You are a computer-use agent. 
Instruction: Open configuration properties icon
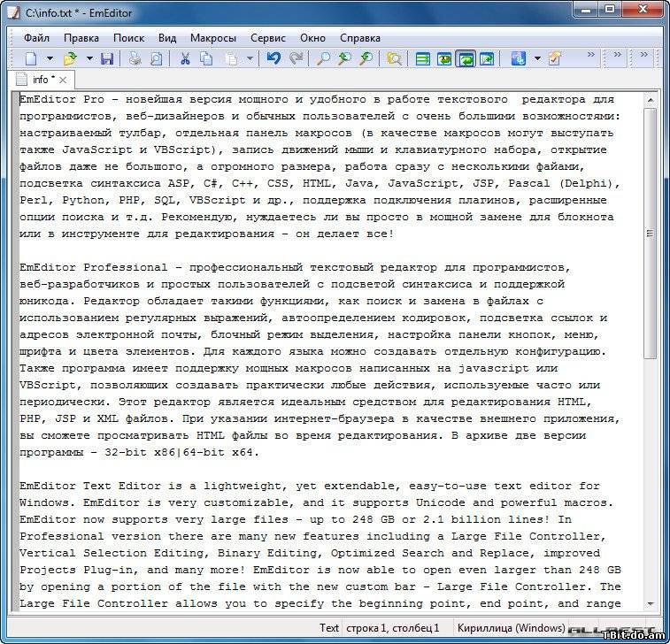[x=555, y=58]
